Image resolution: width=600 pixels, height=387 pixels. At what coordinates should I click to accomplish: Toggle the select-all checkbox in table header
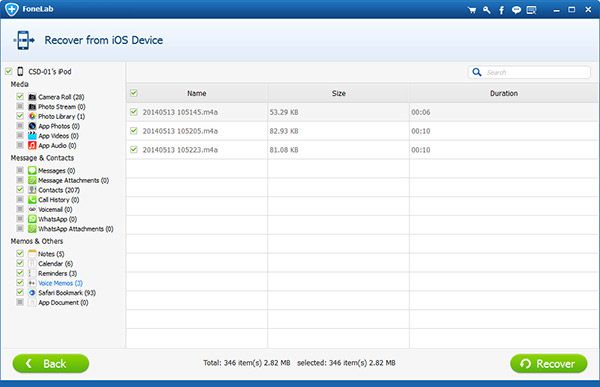pos(134,93)
